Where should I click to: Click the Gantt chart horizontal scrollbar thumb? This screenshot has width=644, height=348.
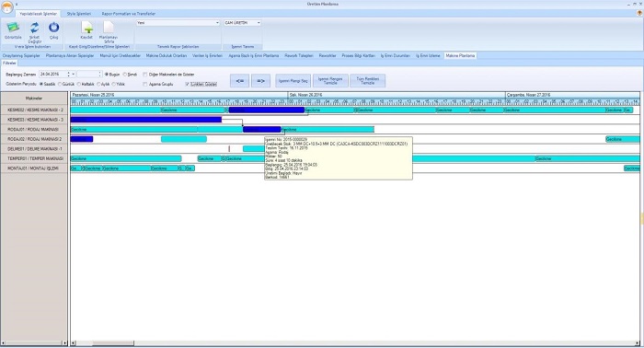coord(113,343)
